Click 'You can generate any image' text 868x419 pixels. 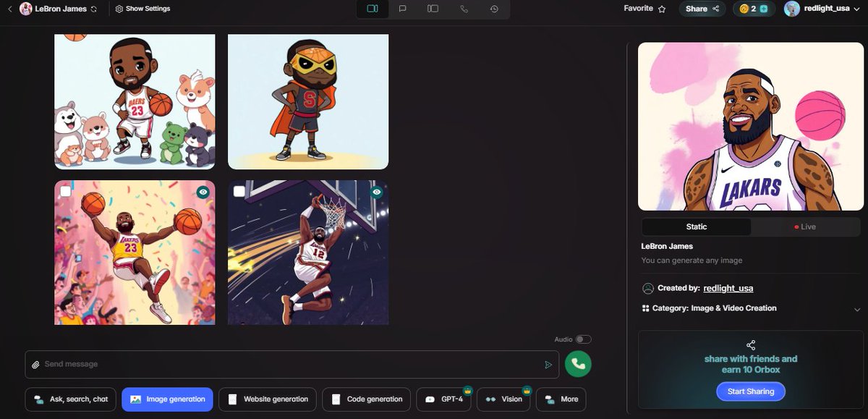692,261
